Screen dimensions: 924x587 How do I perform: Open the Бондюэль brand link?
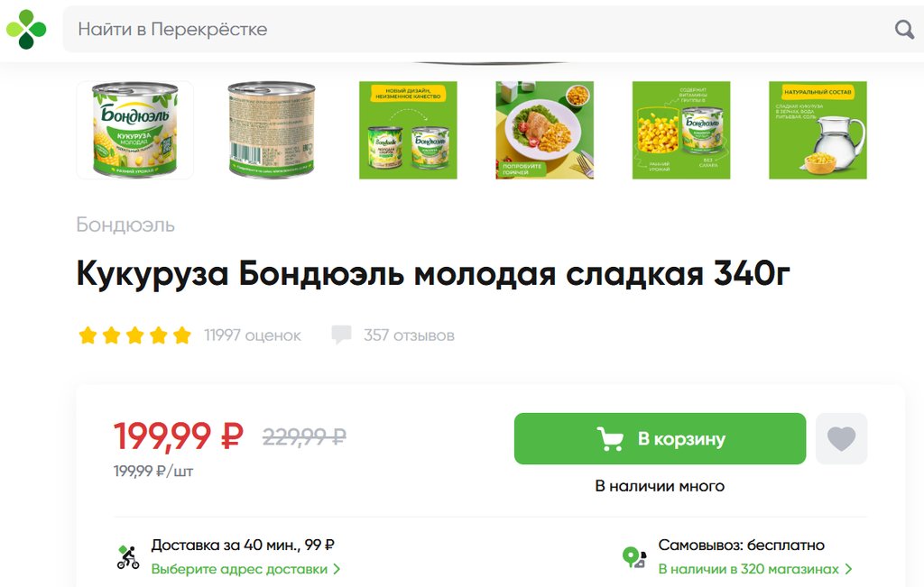125,225
